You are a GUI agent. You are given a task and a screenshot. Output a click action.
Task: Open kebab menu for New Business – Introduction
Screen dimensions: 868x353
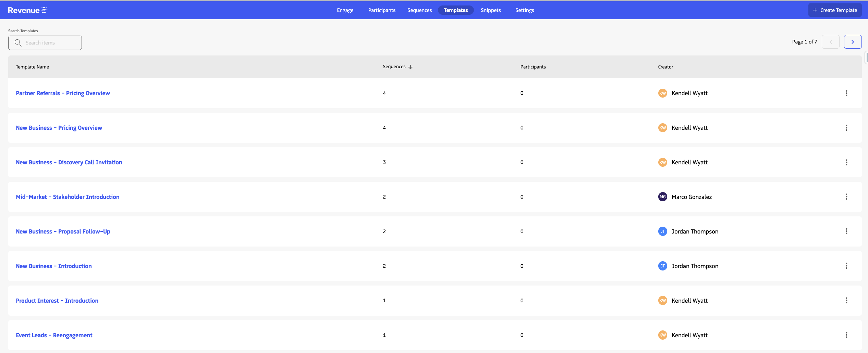pyautogui.click(x=846, y=266)
